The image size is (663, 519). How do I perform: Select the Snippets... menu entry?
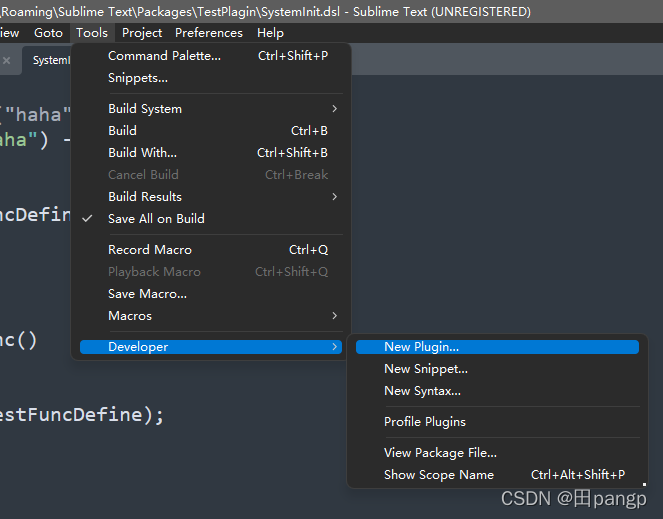tap(211, 78)
